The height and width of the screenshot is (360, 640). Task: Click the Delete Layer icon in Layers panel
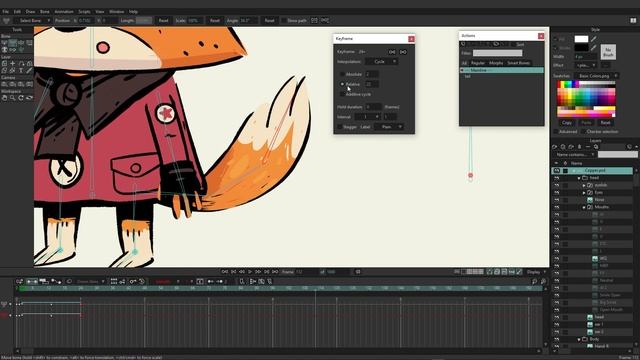click(588, 147)
